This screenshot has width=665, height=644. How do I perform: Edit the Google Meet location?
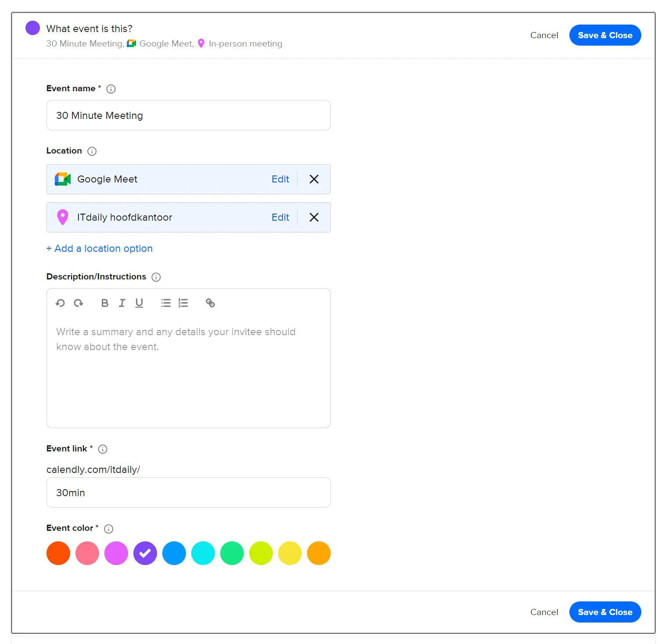click(280, 179)
